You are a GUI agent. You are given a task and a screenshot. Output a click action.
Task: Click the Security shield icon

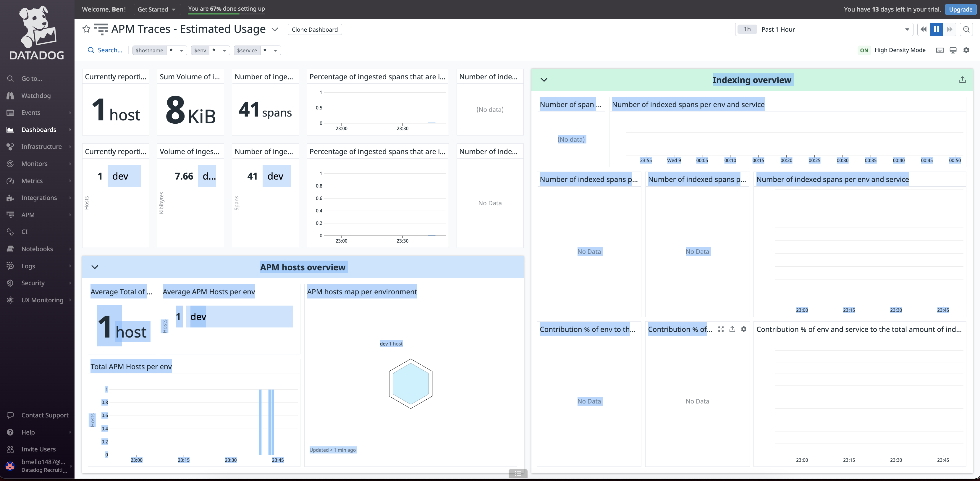click(x=10, y=283)
